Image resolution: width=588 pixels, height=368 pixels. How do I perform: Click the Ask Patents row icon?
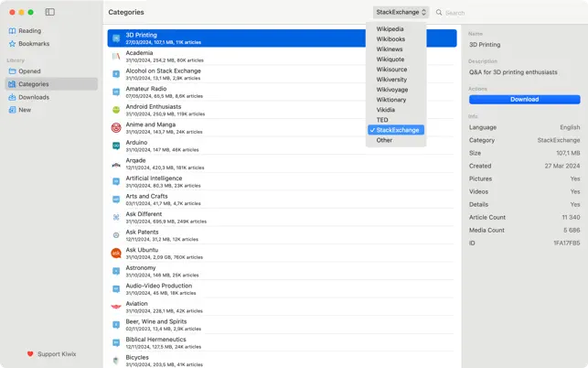[x=116, y=235]
